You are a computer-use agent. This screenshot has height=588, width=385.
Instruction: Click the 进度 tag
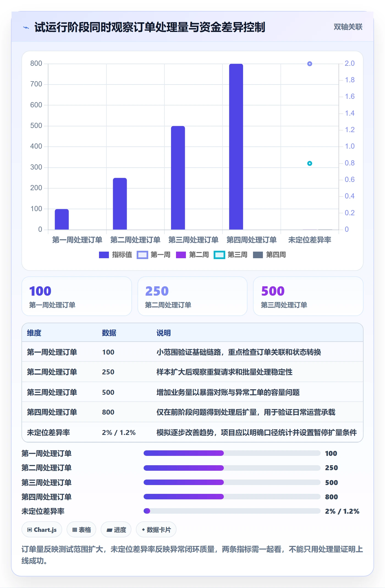pyautogui.click(x=116, y=530)
